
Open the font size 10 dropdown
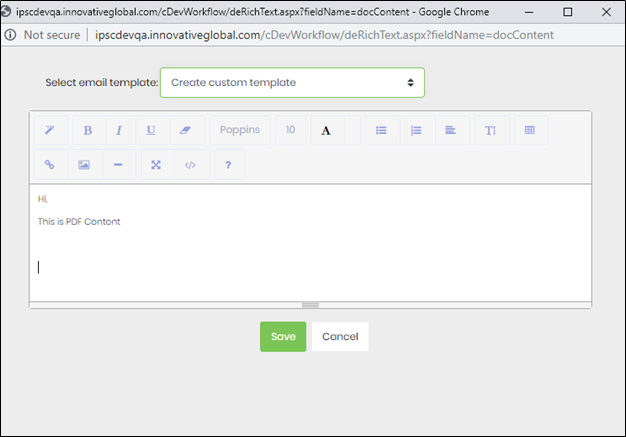click(x=291, y=130)
